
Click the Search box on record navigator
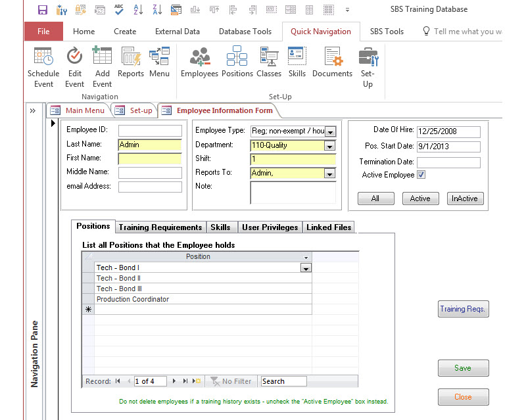(283, 381)
